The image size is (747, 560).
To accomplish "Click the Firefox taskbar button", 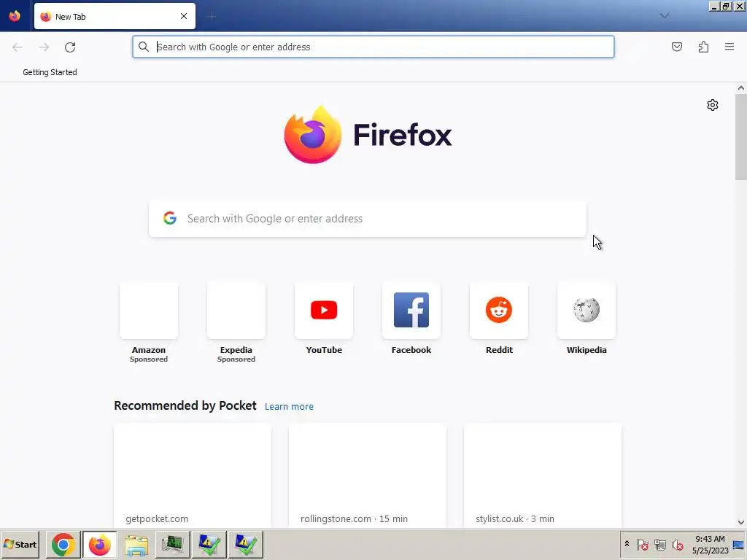I will pyautogui.click(x=99, y=545).
